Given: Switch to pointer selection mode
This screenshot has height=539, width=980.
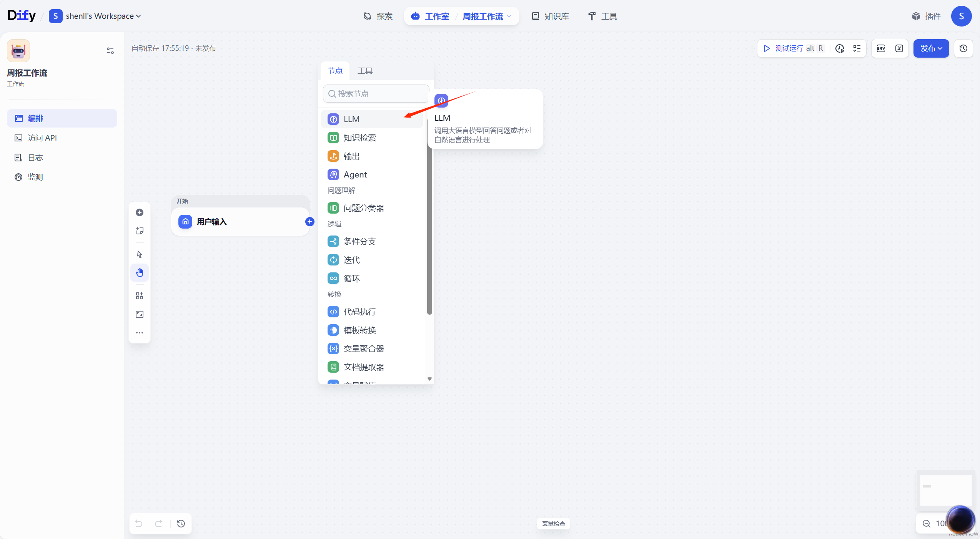Looking at the screenshot, I should [140, 254].
